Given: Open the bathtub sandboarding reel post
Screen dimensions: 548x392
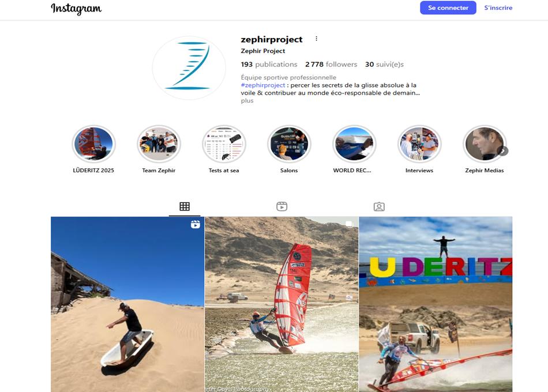Looking at the screenshot, I should [127, 304].
